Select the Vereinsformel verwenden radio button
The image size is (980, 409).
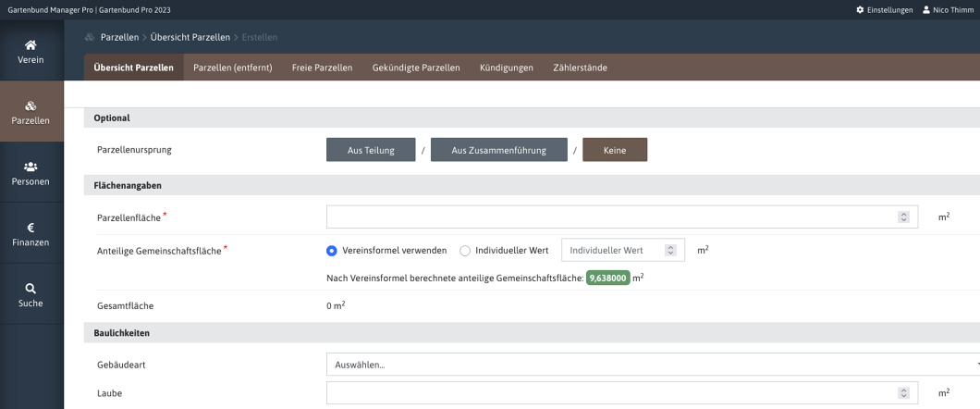point(332,250)
